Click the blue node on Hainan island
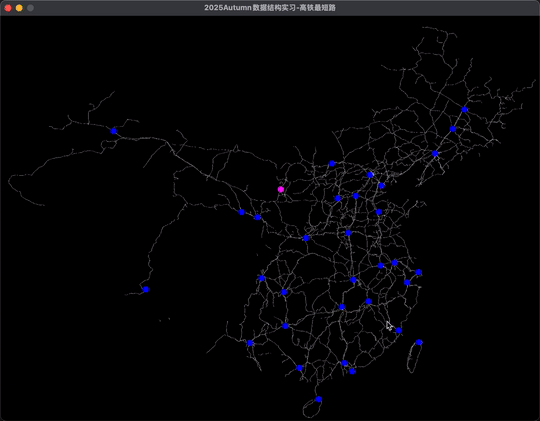Image resolution: width=540 pixels, height=421 pixels. coord(319,399)
